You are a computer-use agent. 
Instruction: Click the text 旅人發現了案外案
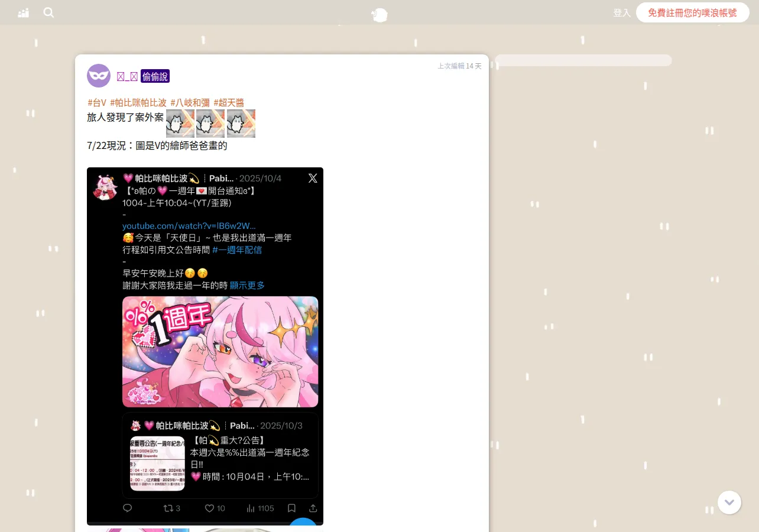tap(125, 117)
